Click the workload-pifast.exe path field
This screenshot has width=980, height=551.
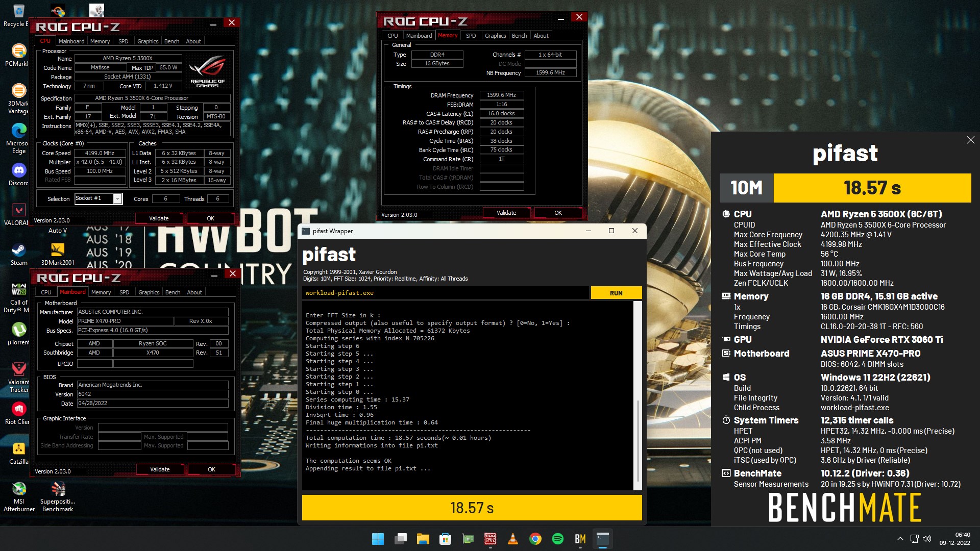coord(445,293)
